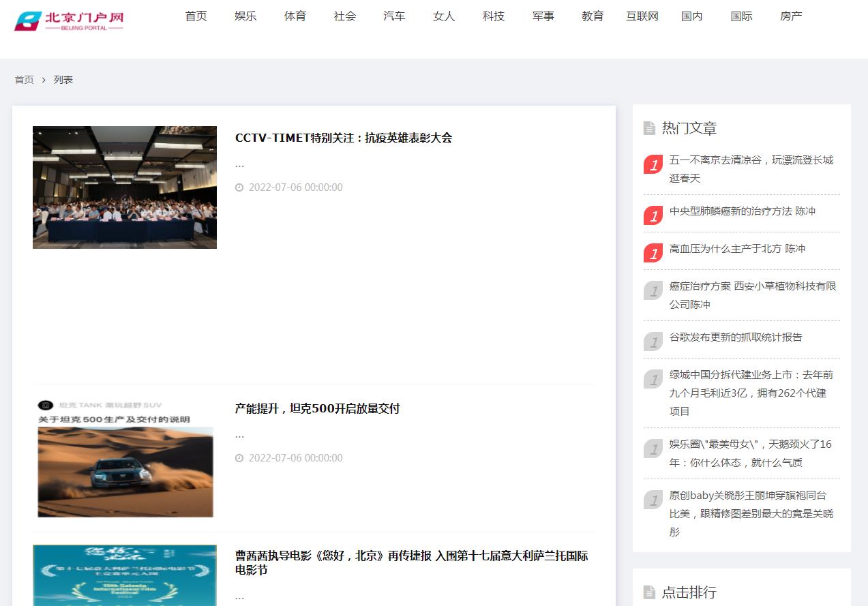Open hot article 高血压为什么主产于北方 陈冲
This screenshot has height=606, width=868.
click(x=737, y=249)
